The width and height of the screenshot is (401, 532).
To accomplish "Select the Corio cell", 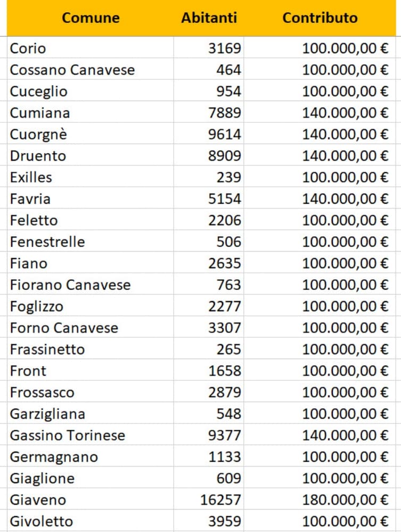I will point(28,48).
